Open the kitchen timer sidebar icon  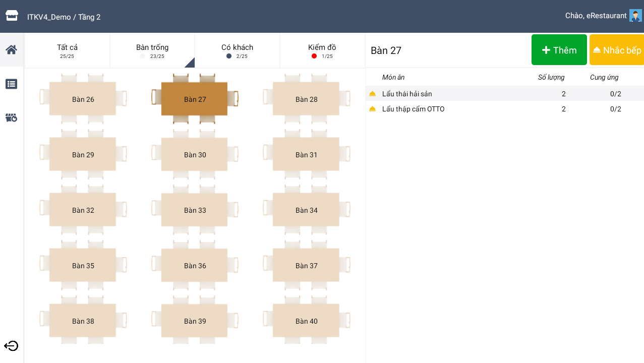(12, 117)
